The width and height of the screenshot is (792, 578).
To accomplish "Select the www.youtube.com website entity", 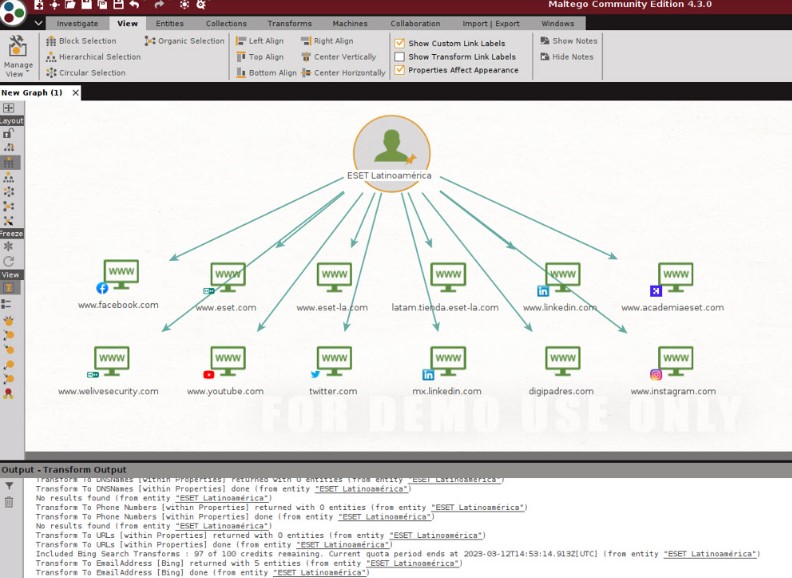I will tap(226, 361).
